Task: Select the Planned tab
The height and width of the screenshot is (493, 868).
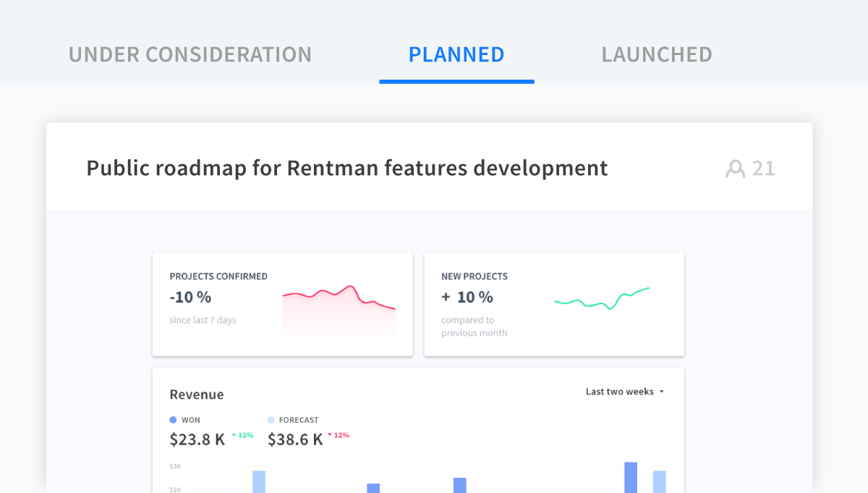Action: tap(456, 54)
